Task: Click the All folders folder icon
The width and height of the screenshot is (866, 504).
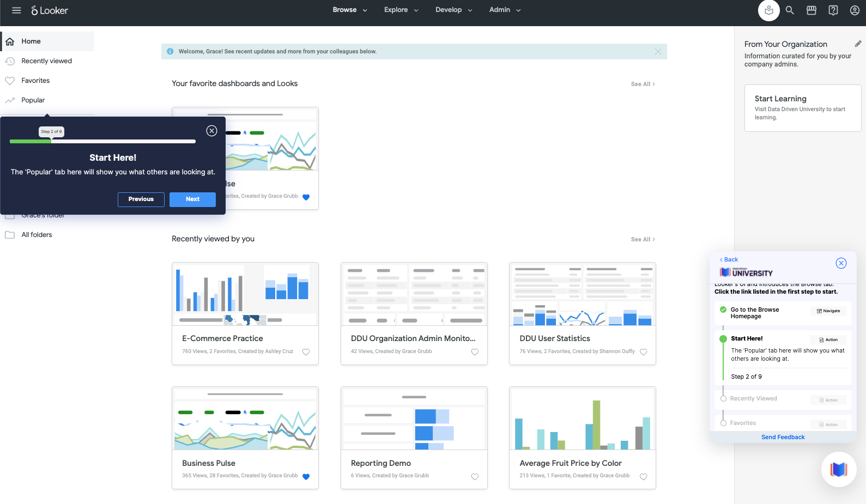Action: [10, 235]
